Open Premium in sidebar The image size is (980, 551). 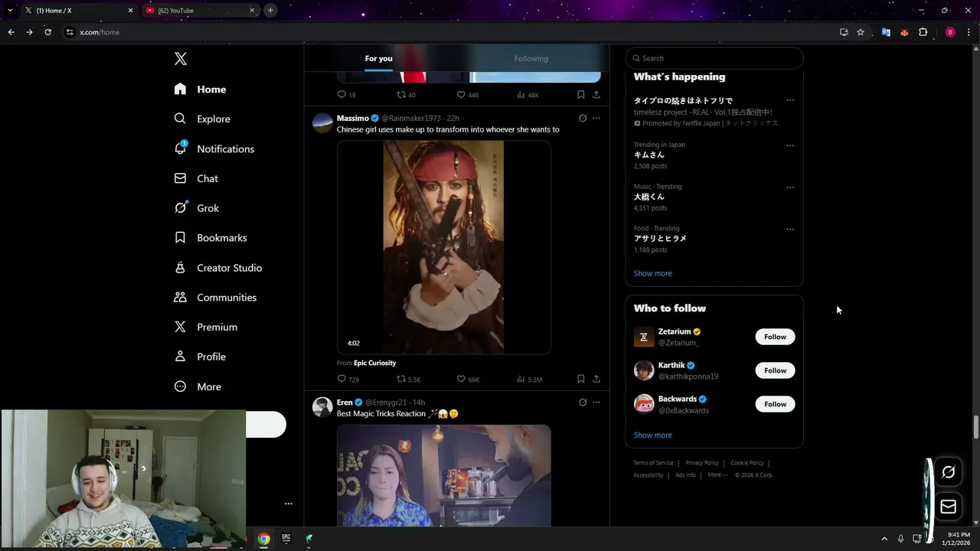pos(206,327)
